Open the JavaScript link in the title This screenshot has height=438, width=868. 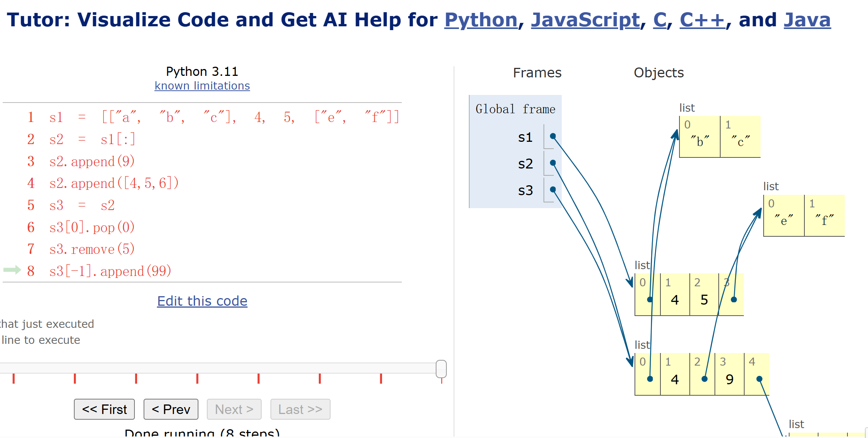pyautogui.click(x=585, y=20)
